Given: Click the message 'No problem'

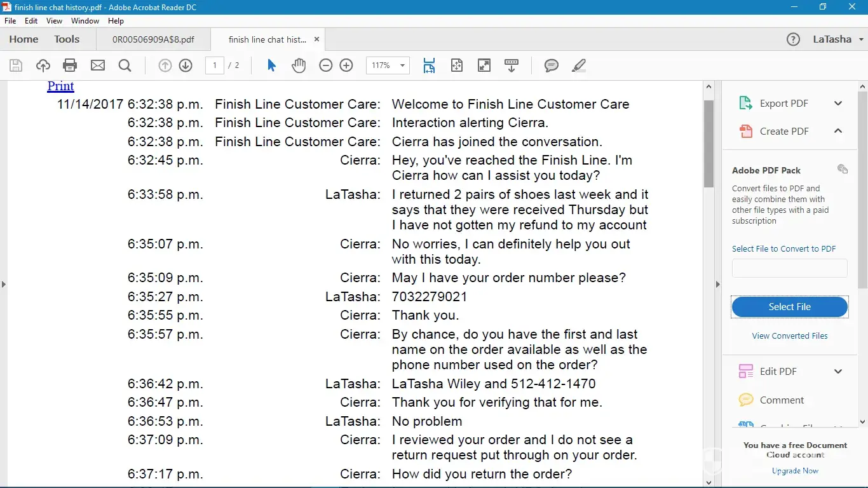Looking at the screenshot, I should coord(427,421).
